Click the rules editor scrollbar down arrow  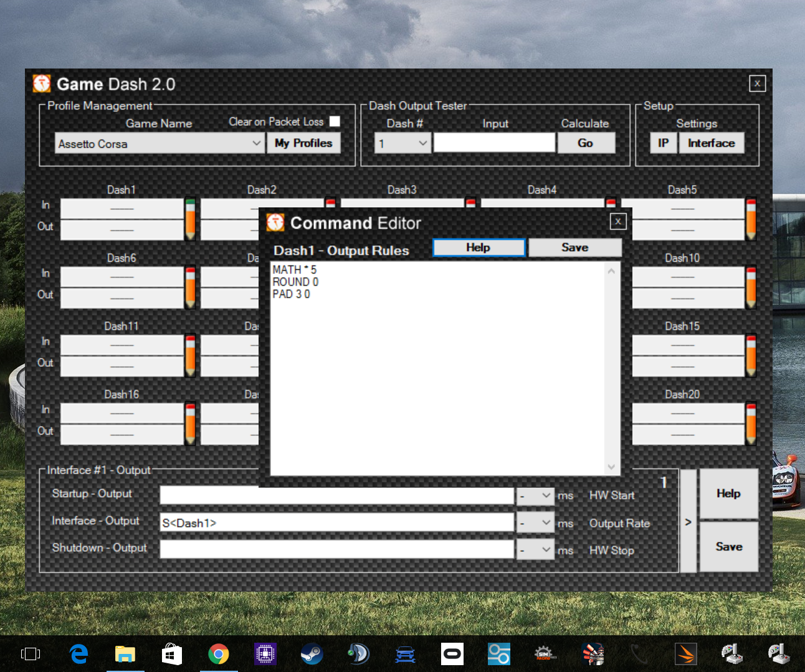tap(611, 467)
